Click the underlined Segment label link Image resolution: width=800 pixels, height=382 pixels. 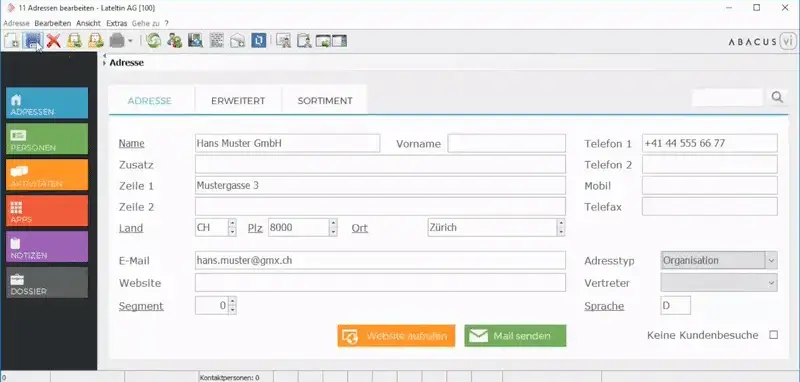click(x=141, y=306)
